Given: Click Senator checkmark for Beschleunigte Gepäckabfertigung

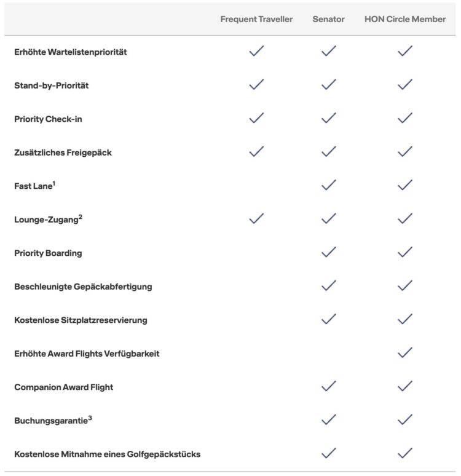Looking at the screenshot, I should click(329, 285).
